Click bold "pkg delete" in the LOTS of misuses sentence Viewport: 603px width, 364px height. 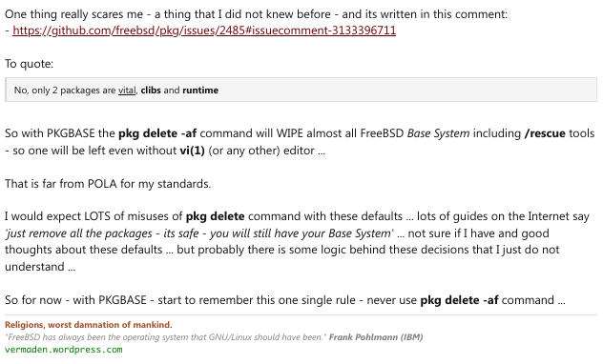pyautogui.click(x=215, y=216)
